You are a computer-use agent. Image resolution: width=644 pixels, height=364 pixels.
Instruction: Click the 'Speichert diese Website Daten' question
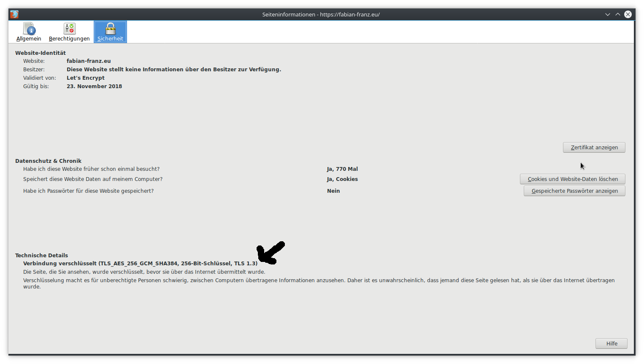point(93,179)
